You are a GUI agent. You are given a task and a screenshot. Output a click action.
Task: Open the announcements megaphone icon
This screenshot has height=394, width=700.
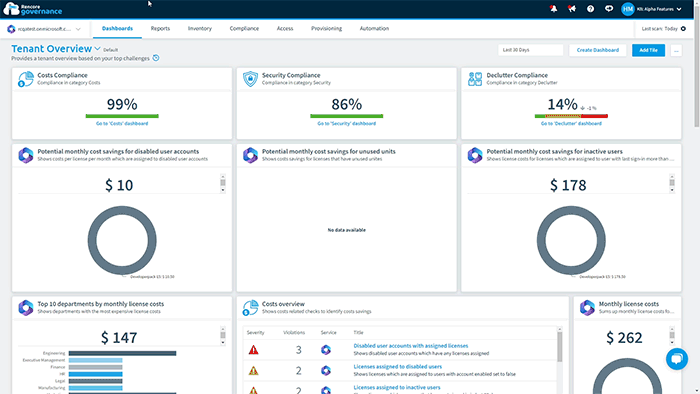[572, 8]
